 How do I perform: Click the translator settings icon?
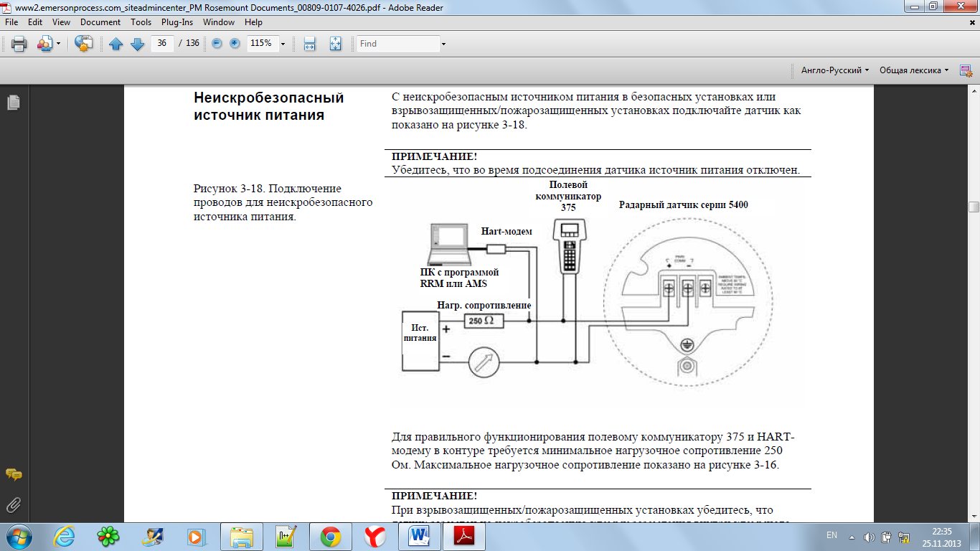[966, 70]
